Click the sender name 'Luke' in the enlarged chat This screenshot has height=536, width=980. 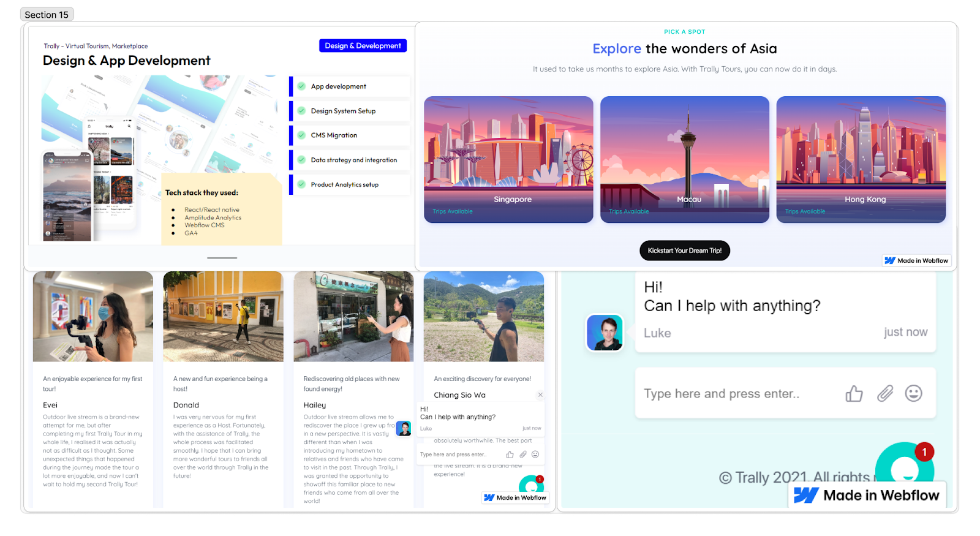(x=657, y=333)
